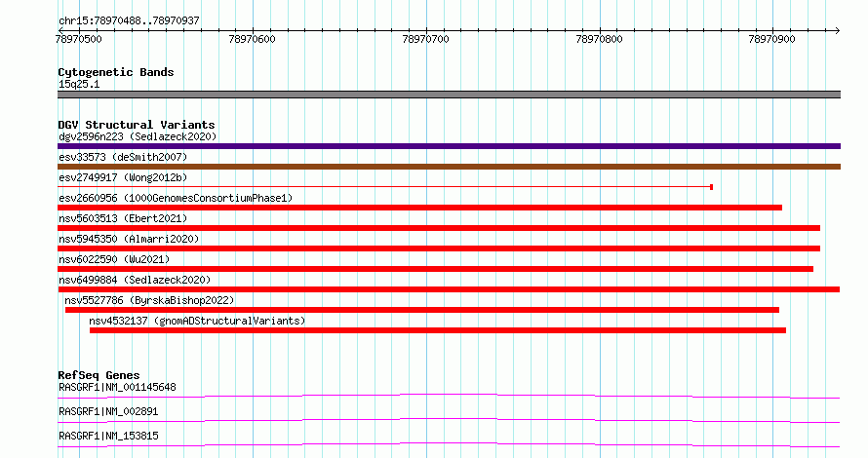
Task: Click ruler position 78970700
Action: tap(425, 39)
